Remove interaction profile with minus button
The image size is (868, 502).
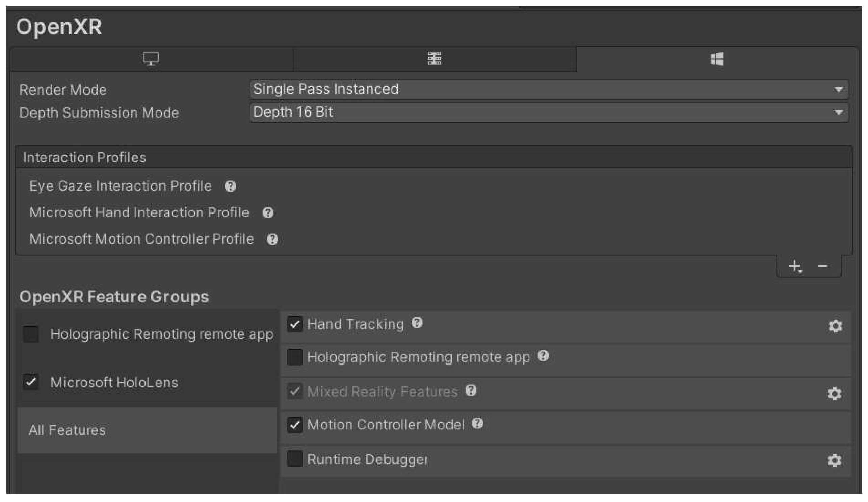click(823, 266)
